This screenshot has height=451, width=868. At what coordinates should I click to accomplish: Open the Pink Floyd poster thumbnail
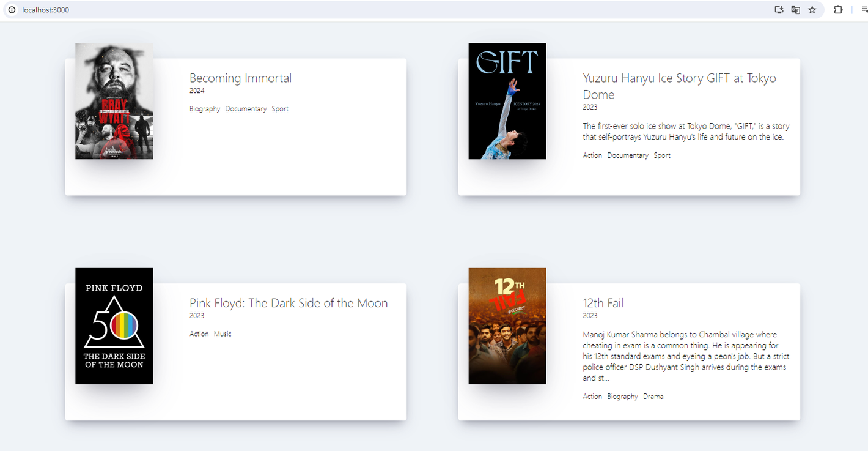point(114,326)
